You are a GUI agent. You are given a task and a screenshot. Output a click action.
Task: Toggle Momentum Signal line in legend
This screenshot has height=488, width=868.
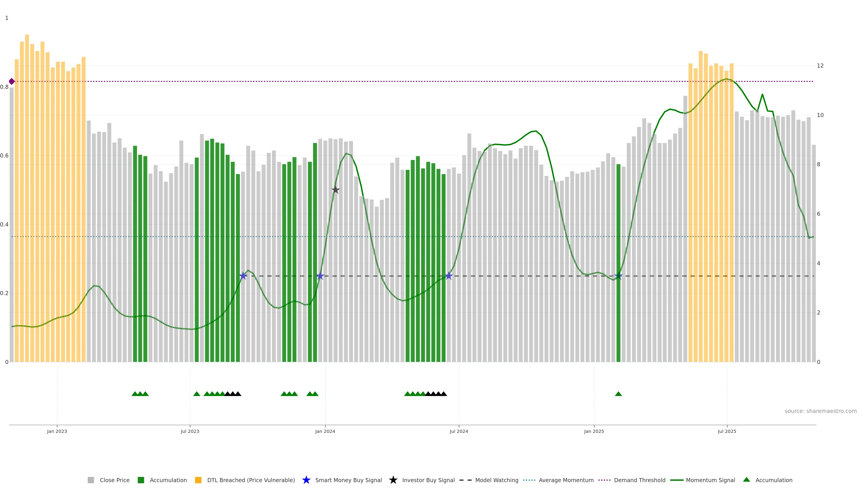point(710,480)
